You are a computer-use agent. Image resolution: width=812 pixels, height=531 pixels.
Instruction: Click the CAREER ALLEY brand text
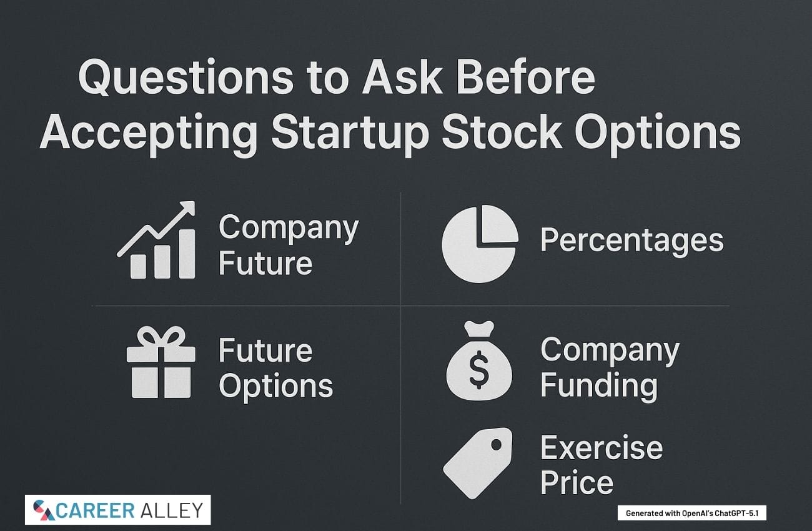point(130,510)
